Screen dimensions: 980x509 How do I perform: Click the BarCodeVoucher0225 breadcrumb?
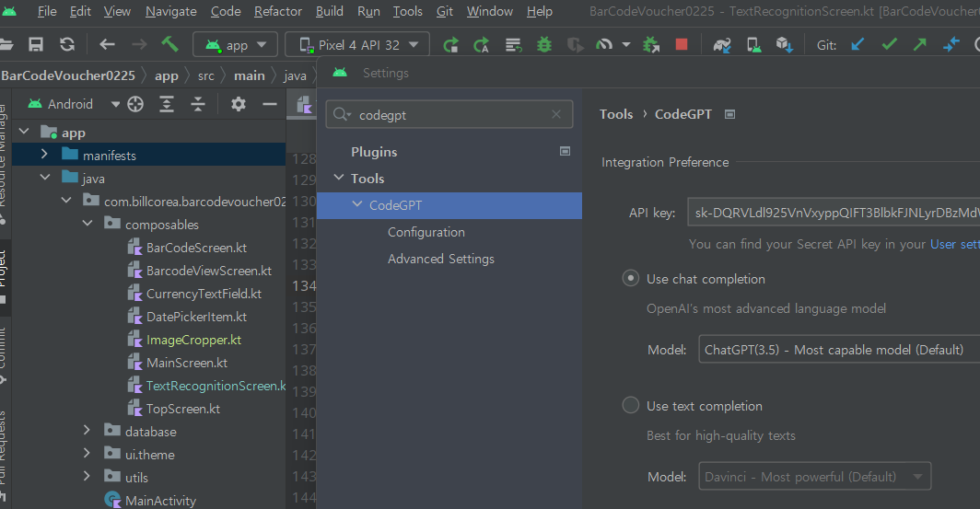click(67, 75)
